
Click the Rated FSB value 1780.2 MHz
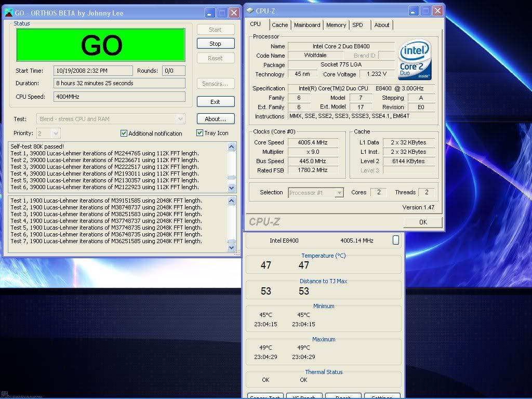tap(313, 170)
